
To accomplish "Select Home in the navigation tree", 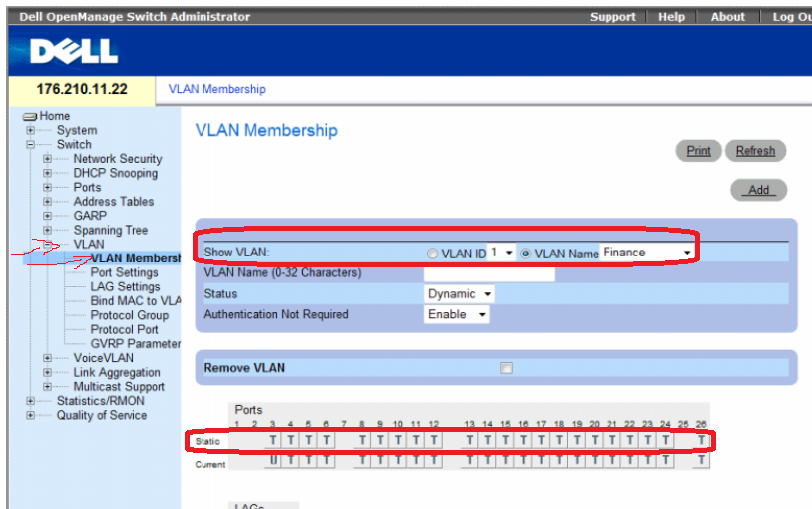I will 55,116.
